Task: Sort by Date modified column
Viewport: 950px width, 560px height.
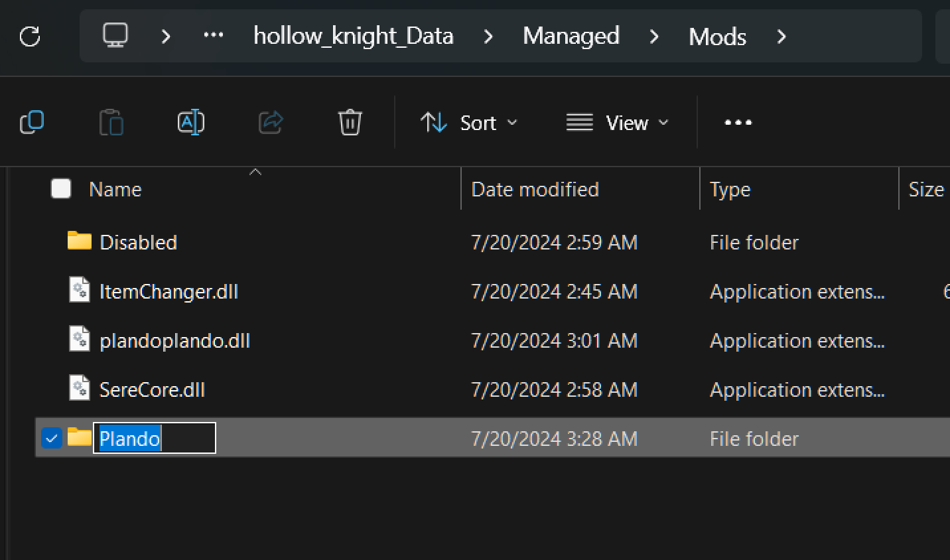Action: 535,189
